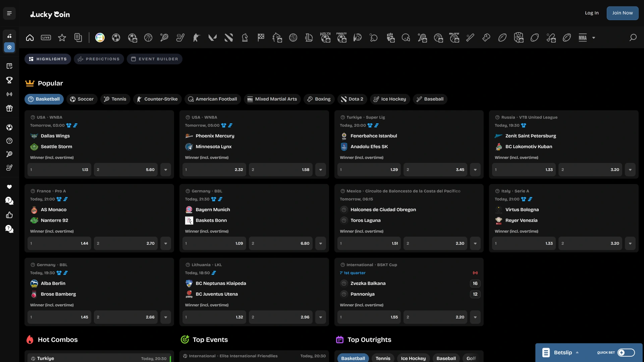Switch to Event Builder tab

click(x=155, y=59)
